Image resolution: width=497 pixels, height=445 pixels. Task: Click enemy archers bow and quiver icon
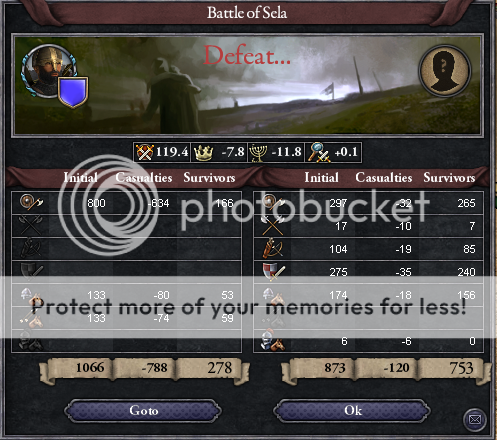pyautogui.click(x=273, y=248)
